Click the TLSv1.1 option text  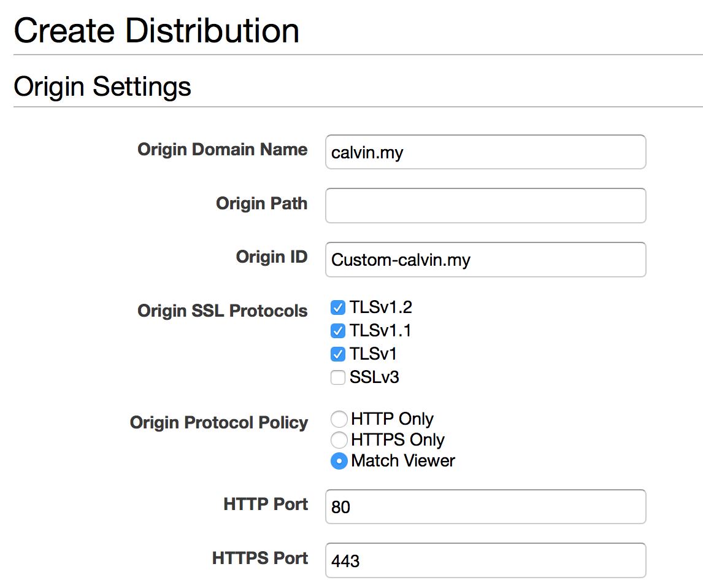[x=380, y=331]
